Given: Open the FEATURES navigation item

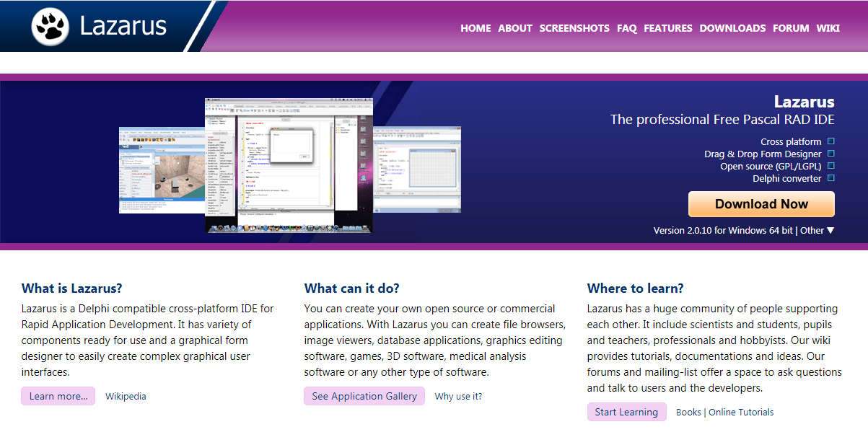Looking at the screenshot, I should click(668, 28).
